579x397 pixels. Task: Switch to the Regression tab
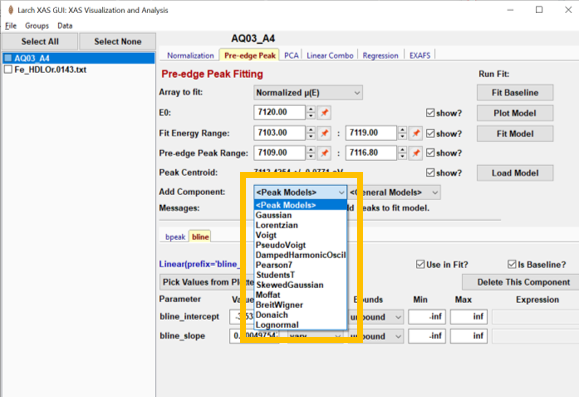[380, 55]
